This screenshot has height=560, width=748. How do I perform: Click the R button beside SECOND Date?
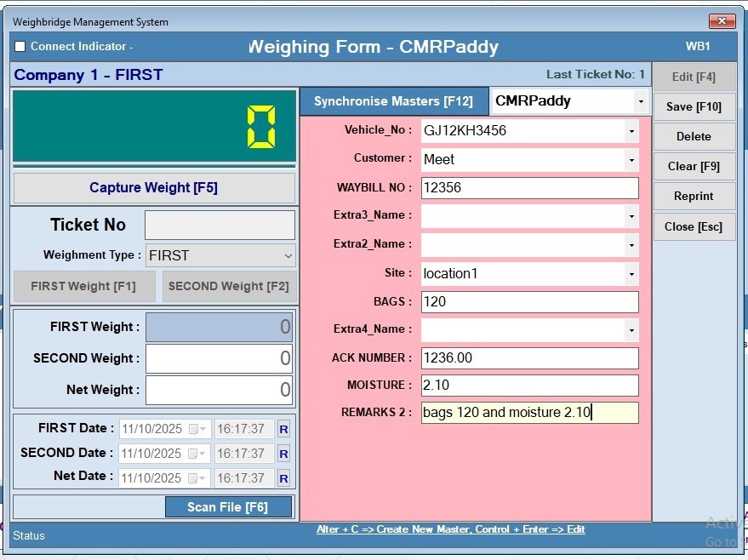(x=283, y=454)
